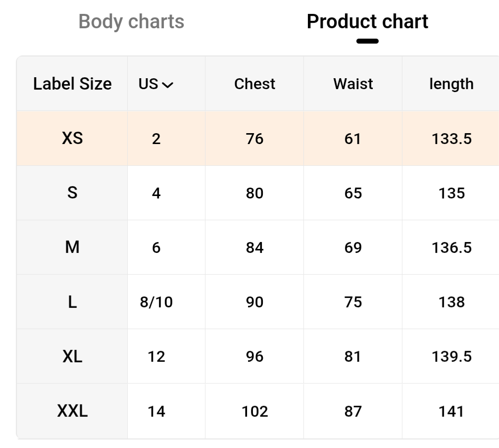Select the L label size row
The height and width of the screenshot is (448, 499).
[72, 302]
